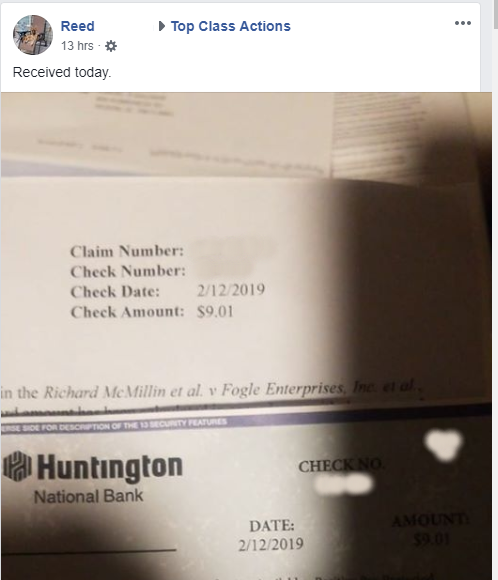Click the Check Date 2/12/2019 line in letter
The height and width of the screenshot is (580, 498).
167,291
